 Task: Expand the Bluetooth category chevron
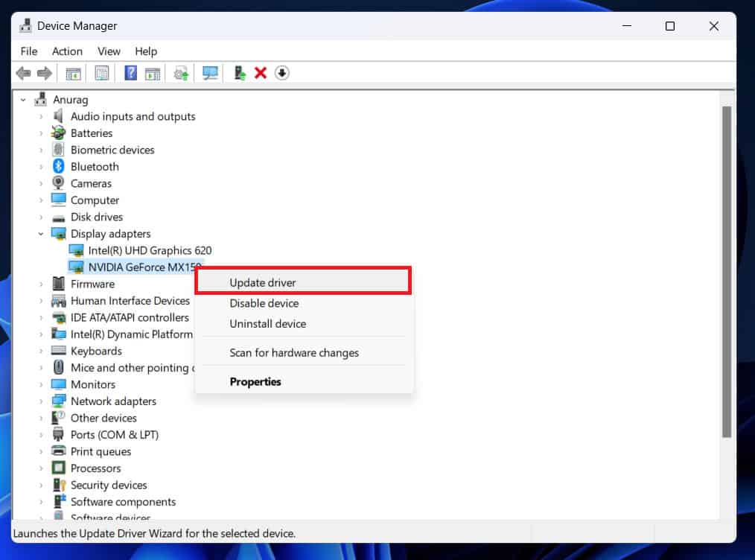point(41,167)
